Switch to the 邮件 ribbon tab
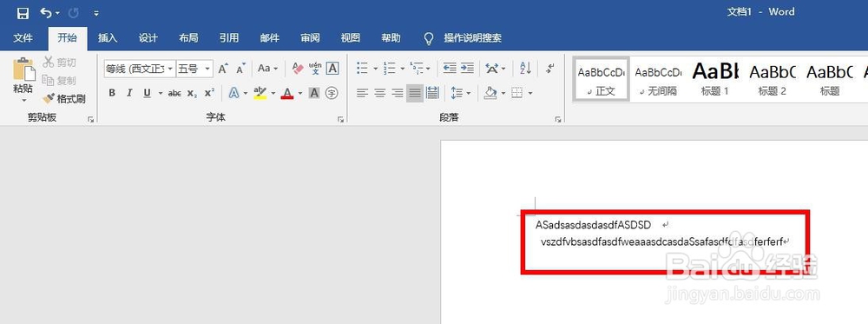 click(x=270, y=38)
